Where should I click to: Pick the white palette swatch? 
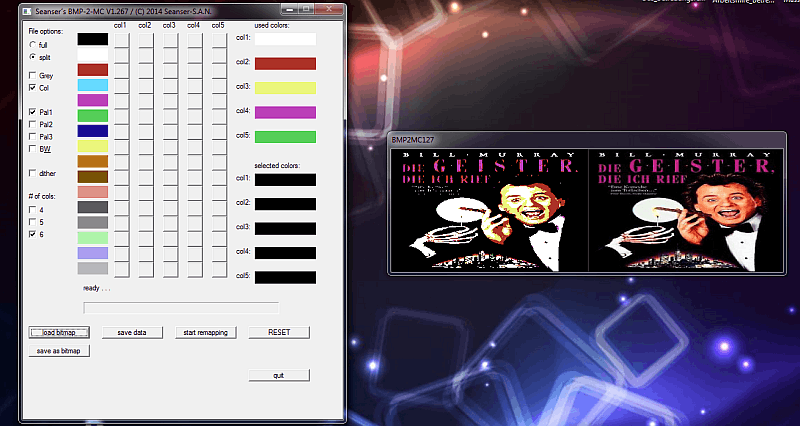coord(93,55)
